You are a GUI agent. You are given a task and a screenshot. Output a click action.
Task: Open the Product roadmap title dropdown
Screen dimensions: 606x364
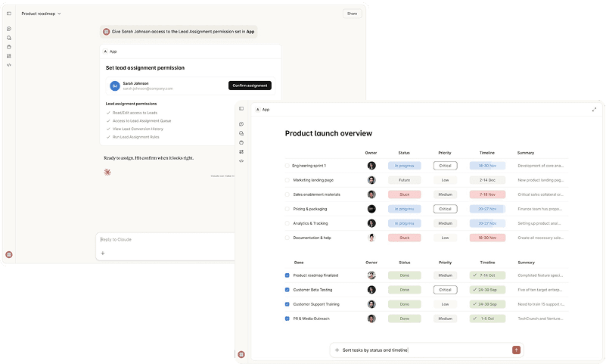click(x=42, y=14)
